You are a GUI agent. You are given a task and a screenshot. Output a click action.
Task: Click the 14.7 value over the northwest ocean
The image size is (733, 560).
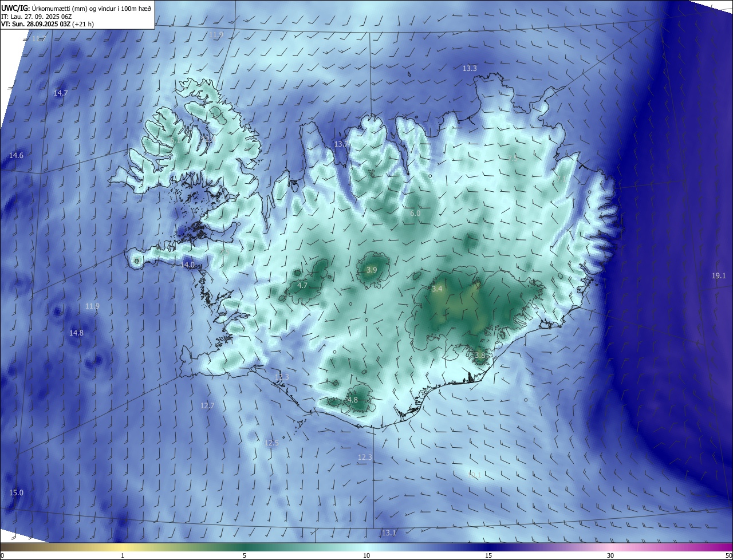point(61,93)
